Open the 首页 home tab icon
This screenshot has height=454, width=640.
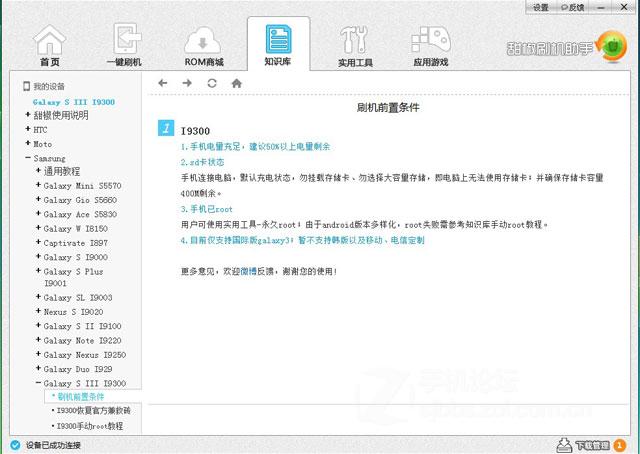[x=49, y=40]
